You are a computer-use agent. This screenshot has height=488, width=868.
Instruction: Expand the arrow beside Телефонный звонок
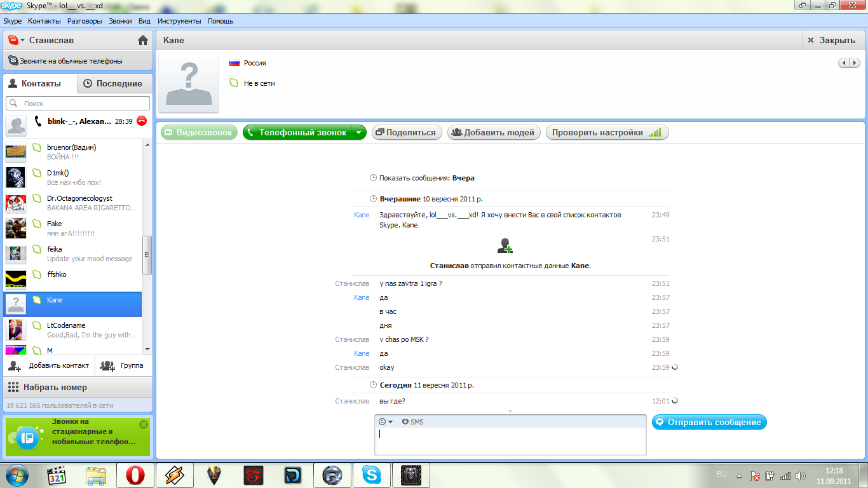coord(360,132)
